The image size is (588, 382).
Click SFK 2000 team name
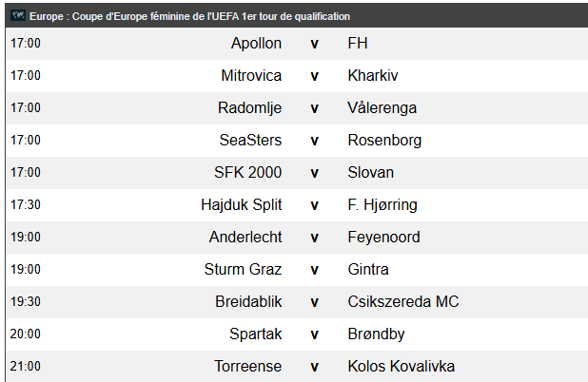pos(248,173)
